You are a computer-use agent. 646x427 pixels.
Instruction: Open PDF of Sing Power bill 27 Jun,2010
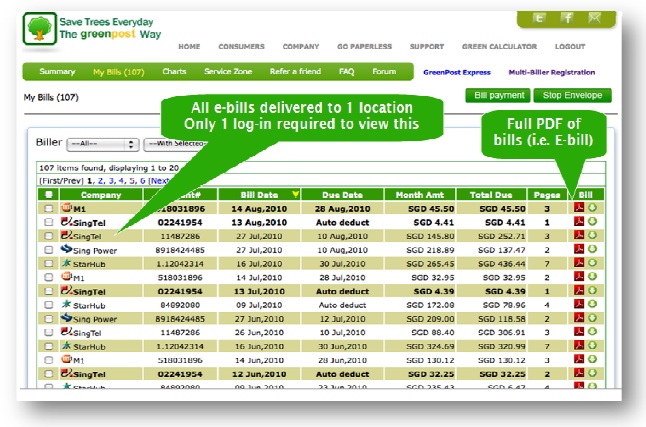coord(579,317)
